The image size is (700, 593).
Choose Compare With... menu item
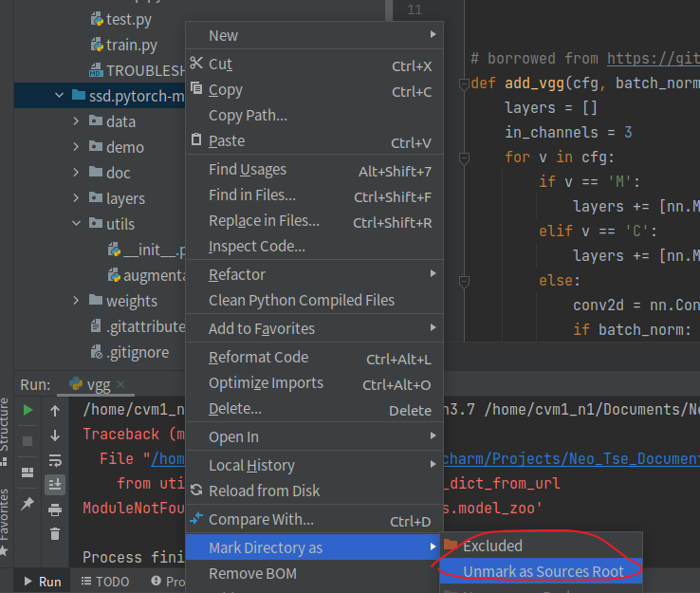click(x=314, y=519)
